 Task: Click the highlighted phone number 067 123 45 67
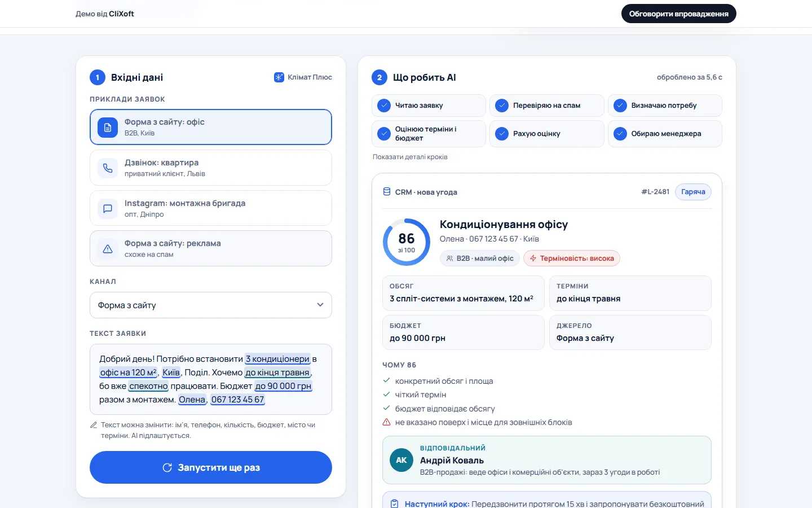point(237,400)
